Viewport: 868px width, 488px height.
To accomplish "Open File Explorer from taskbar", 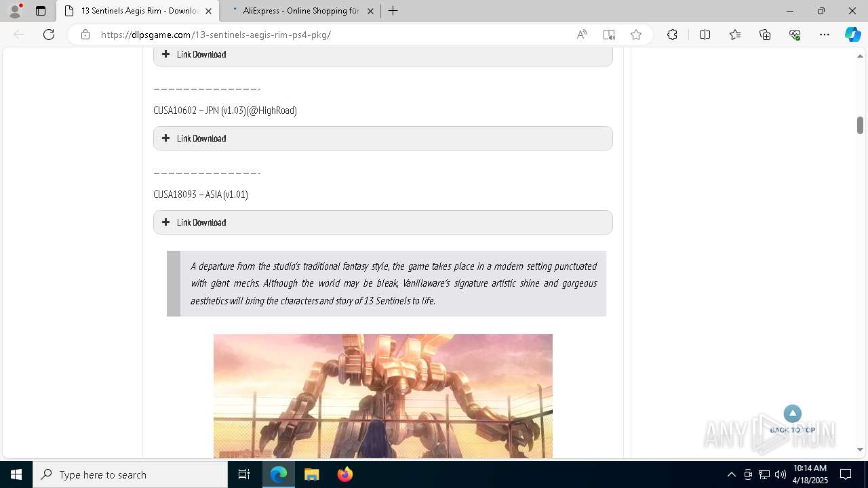I will (311, 474).
